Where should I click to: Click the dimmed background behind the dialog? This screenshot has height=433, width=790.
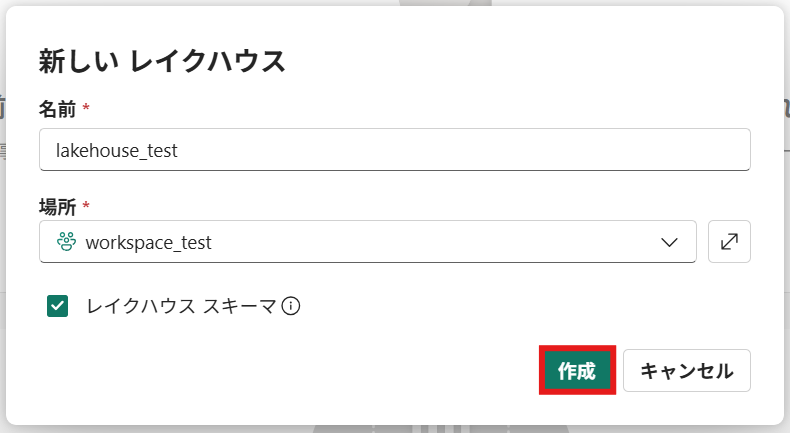tap(400, 428)
